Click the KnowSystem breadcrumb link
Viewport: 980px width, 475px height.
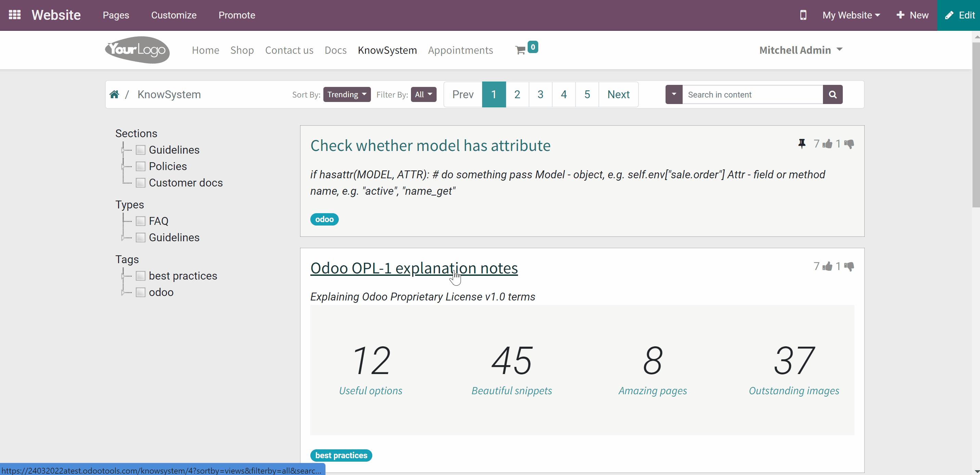169,94
